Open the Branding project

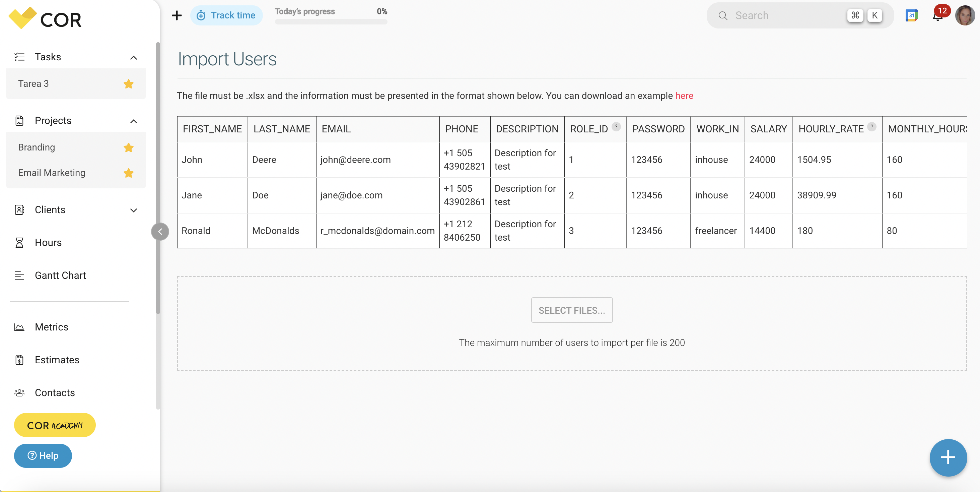point(36,147)
